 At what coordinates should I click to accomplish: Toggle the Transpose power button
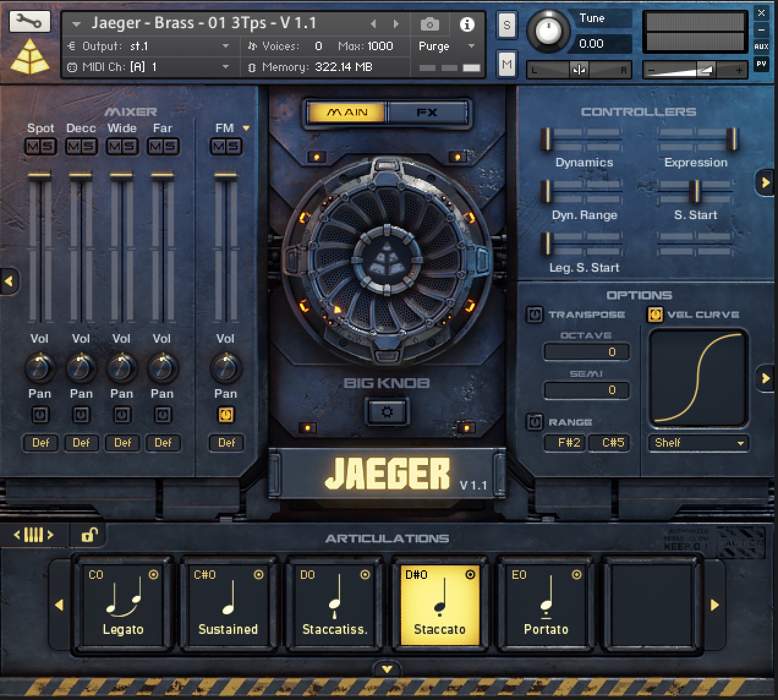pyautogui.click(x=535, y=315)
